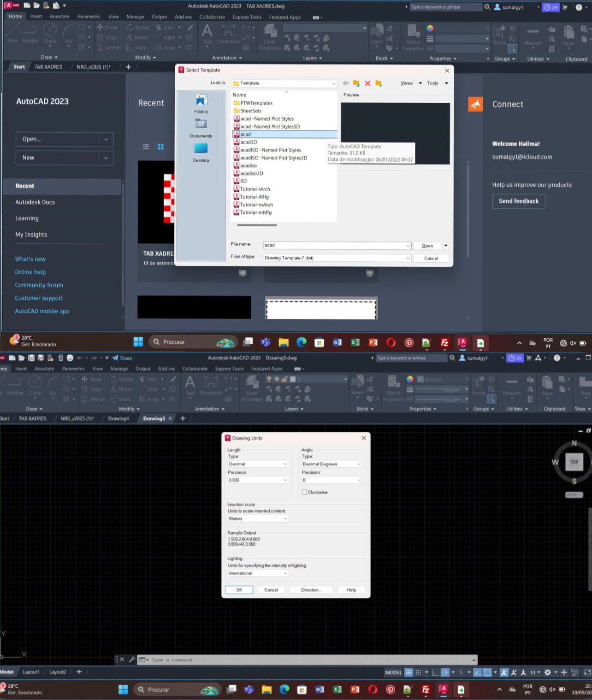This screenshot has width=592, height=700.
Task: Click the TOP face of the ViewCube
Action: (x=574, y=462)
